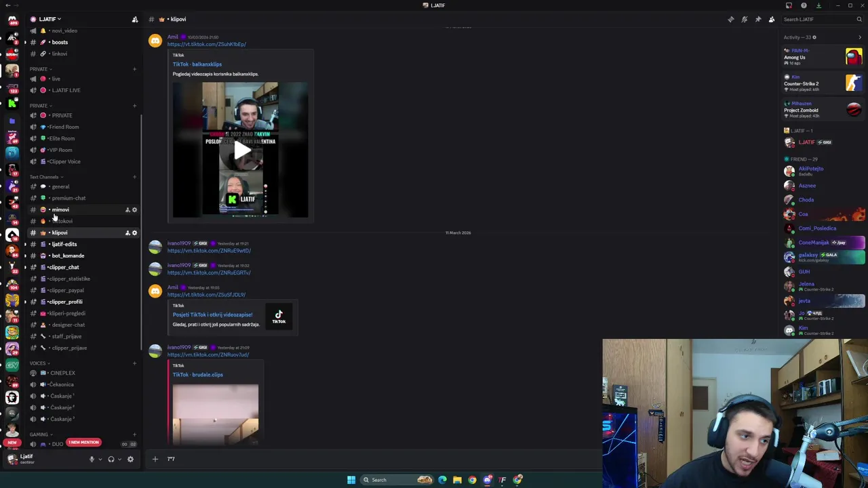Open the TikTok · brudale.clips link
This screenshot has height=488, width=868.
coord(197,375)
